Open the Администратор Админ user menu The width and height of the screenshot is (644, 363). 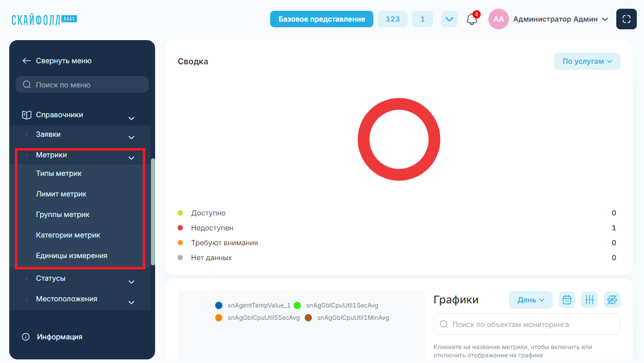(561, 19)
